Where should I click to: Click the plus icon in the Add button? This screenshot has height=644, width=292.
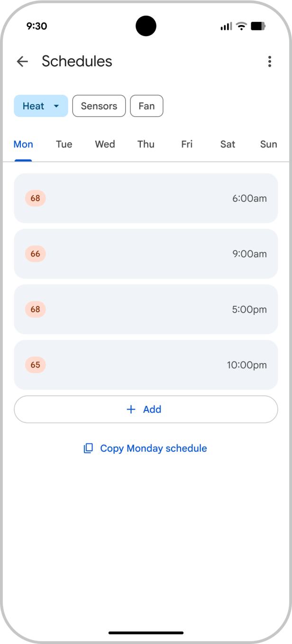pos(131,409)
